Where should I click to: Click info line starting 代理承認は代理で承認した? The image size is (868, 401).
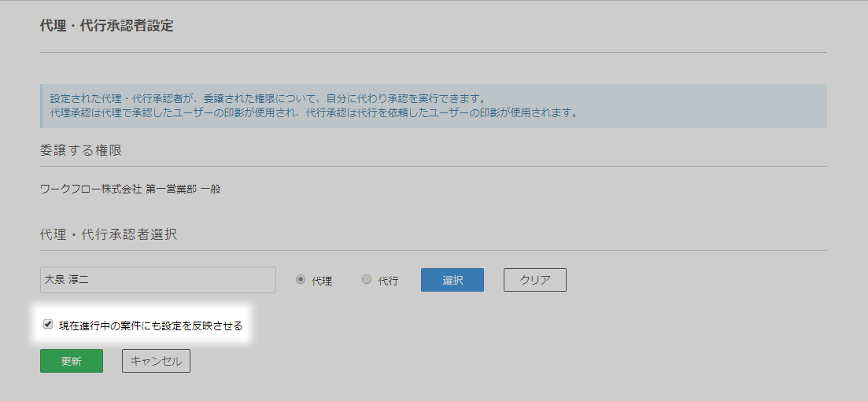314,114
